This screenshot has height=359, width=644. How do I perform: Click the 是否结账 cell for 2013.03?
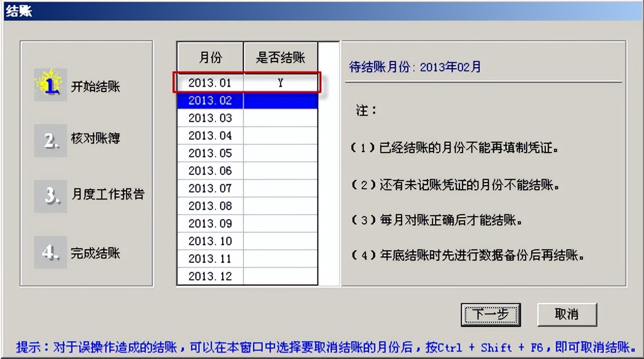280,118
